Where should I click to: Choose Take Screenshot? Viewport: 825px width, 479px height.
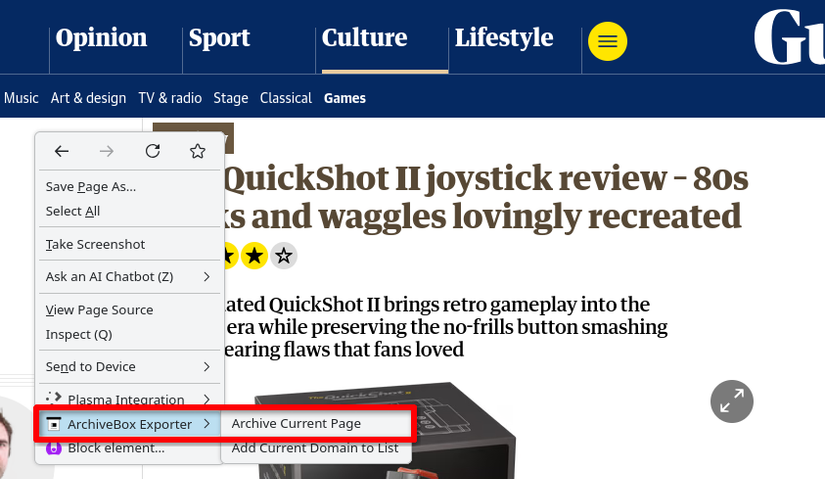(129, 244)
